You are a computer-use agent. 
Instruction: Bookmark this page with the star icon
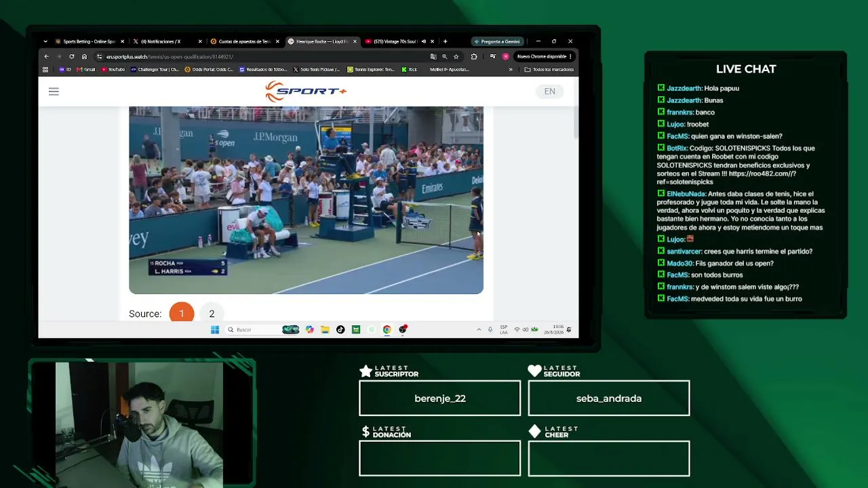click(456, 56)
